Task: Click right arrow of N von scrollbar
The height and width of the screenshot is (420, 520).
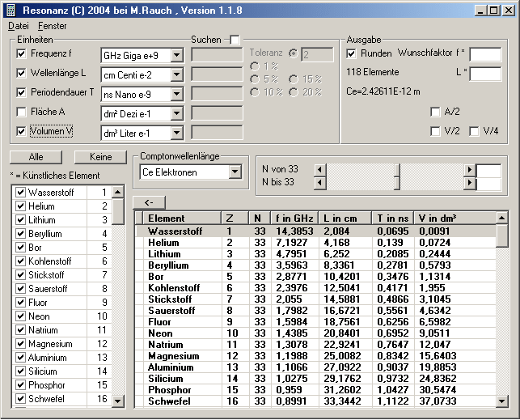Action: [x=470, y=169]
